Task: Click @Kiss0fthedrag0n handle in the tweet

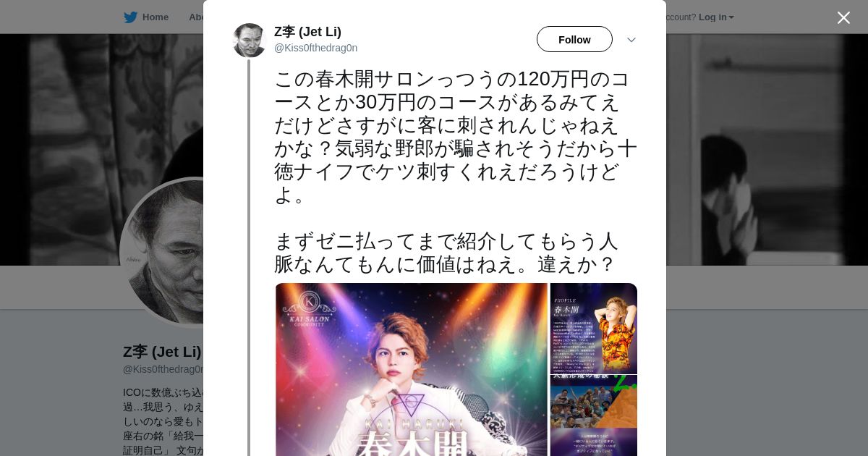Action: tap(315, 48)
